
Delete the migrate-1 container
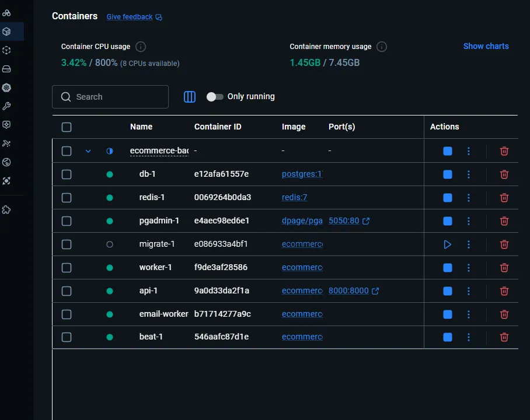click(x=504, y=244)
